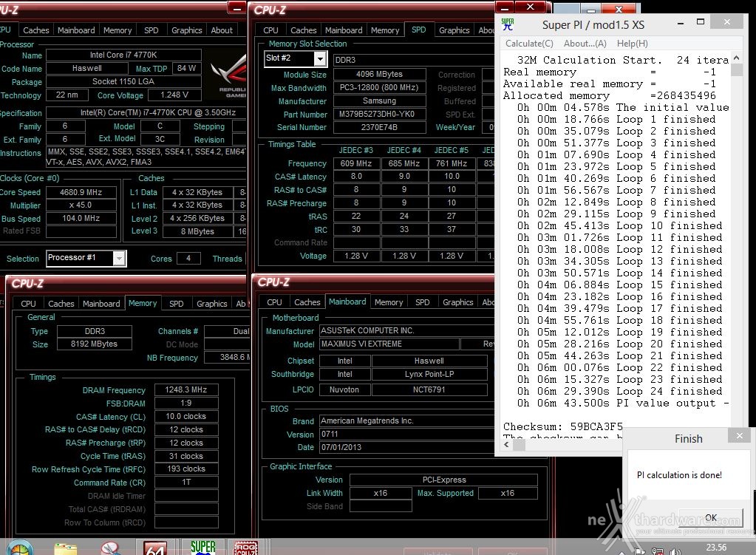Viewport: 756px width, 555px height.
Task: Switch to Mainboard tab in top-left CPU-Z
Action: (x=76, y=30)
